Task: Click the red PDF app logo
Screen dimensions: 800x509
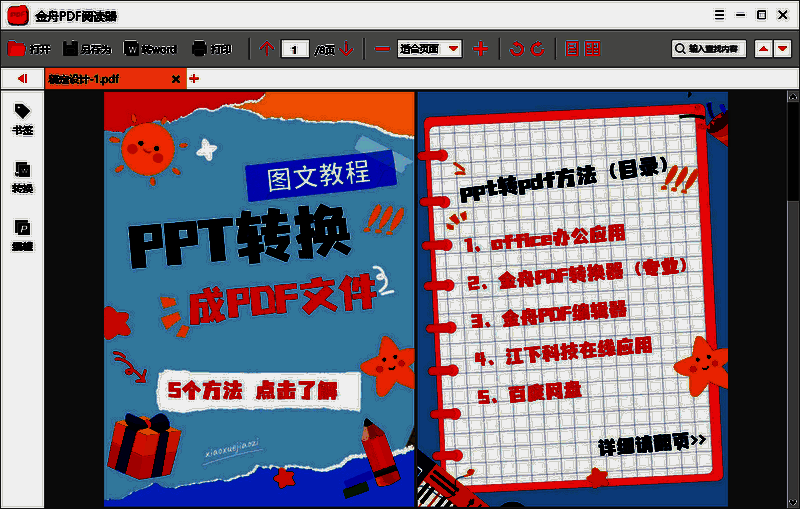Action: coord(18,15)
